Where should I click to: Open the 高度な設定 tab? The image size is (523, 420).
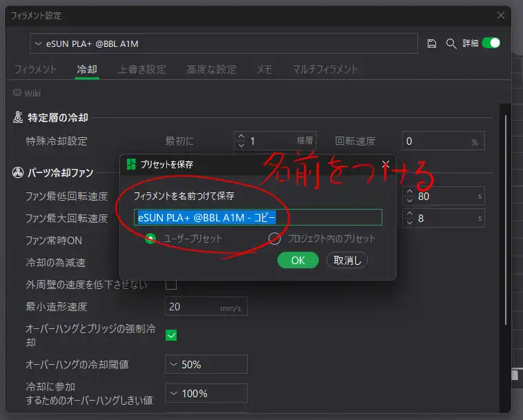pos(211,69)
